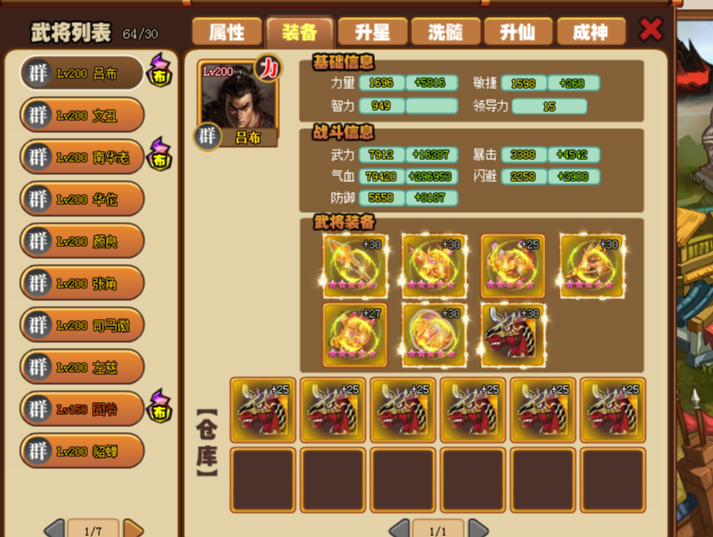Select the +30 halberd weapon equipment icon
Viewport: 713px width, 537px height.
[x=355, y=266]
